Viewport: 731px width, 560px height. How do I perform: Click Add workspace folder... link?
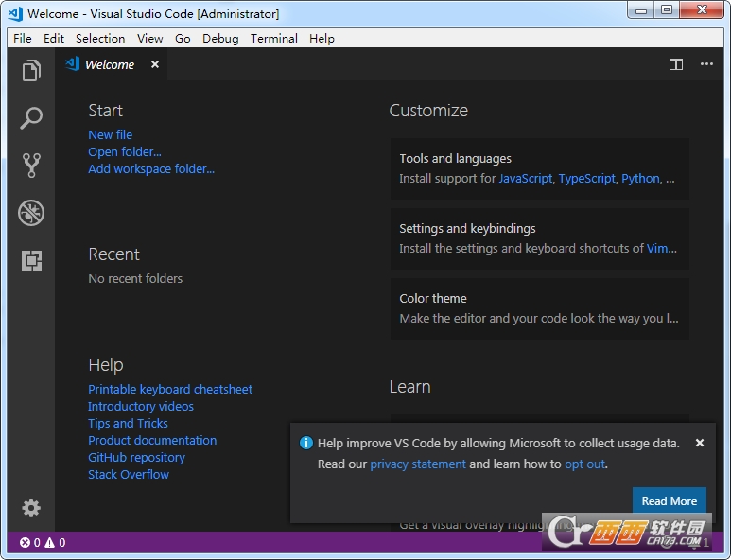pyautogui.click(x=151, y=168)
